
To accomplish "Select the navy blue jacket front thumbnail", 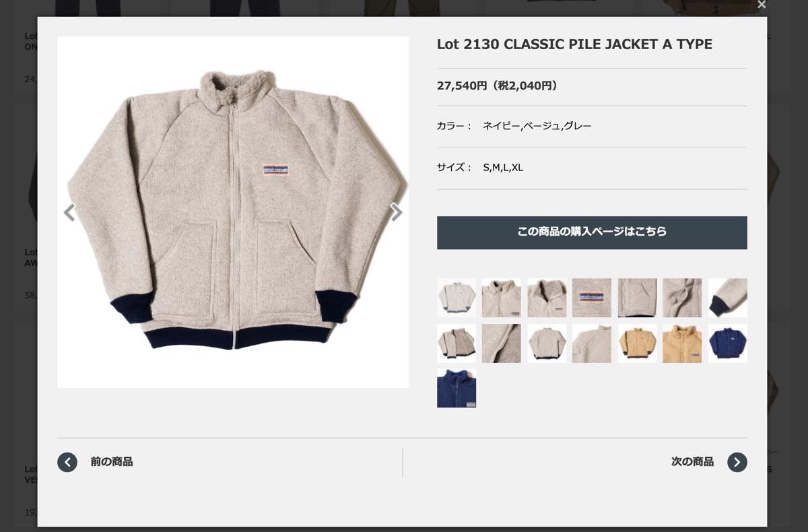I will (728, 343).
